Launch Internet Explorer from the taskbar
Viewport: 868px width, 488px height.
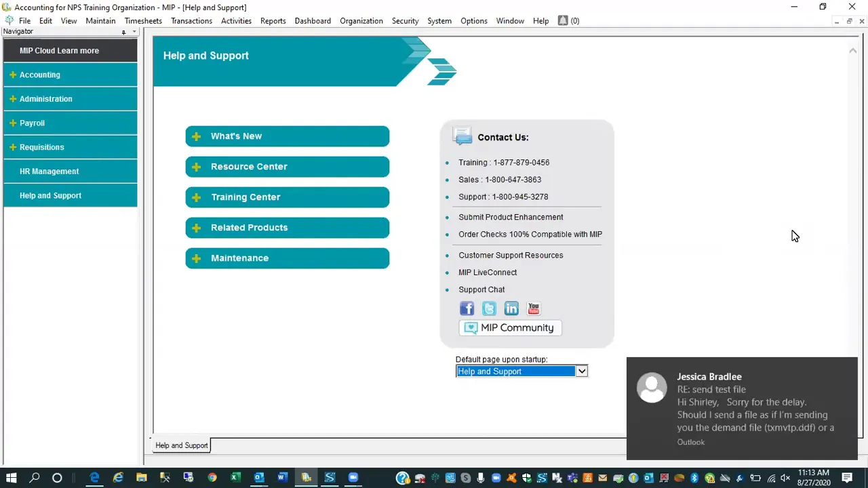pyautogui.click(x=118, y=478)
